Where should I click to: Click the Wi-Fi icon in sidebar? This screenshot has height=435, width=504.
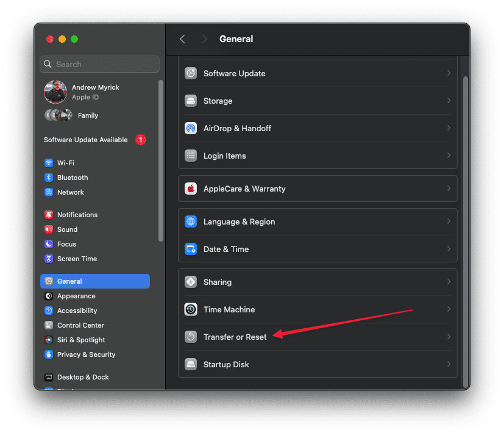[x=49, y=163]
